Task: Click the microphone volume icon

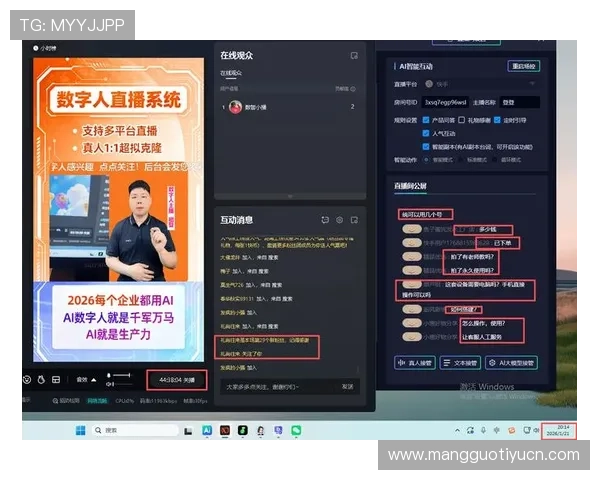Action: [109, 376]
